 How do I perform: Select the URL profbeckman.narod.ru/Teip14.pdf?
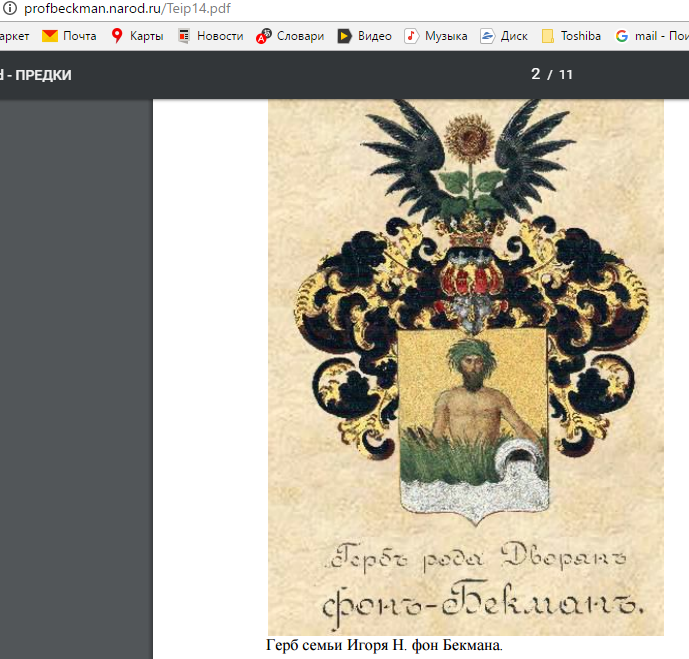tap(127, 8)
